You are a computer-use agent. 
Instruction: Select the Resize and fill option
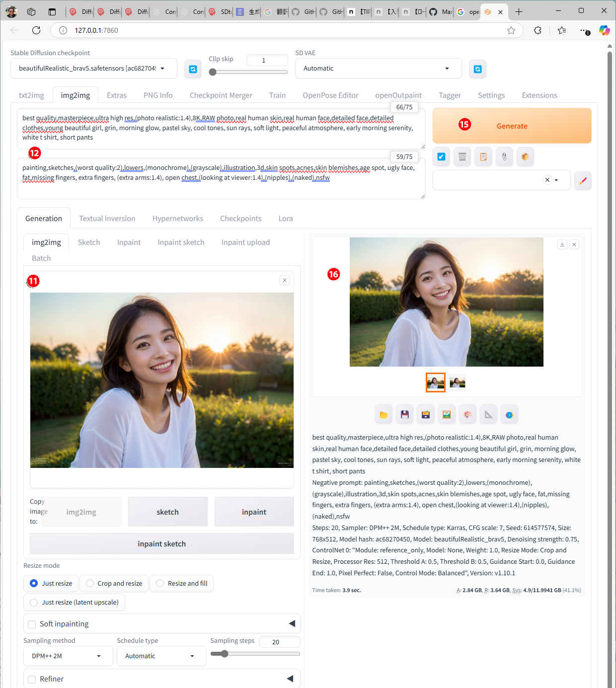coord(160,583)
